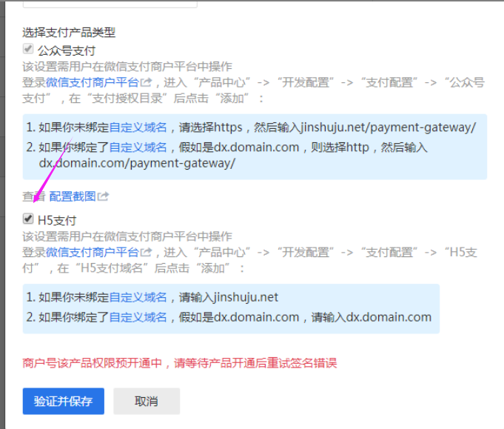Click the text 请输入dx.domain.com

point(372,317)
